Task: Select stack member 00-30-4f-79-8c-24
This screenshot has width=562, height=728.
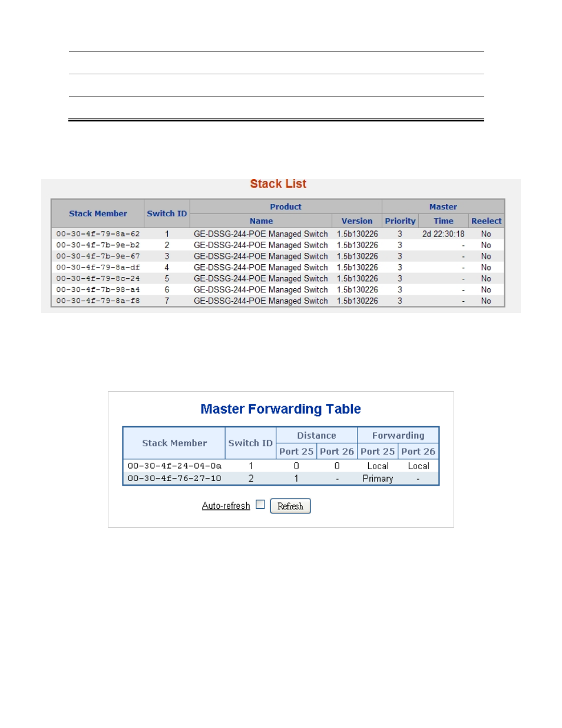Action: (98, 279)
